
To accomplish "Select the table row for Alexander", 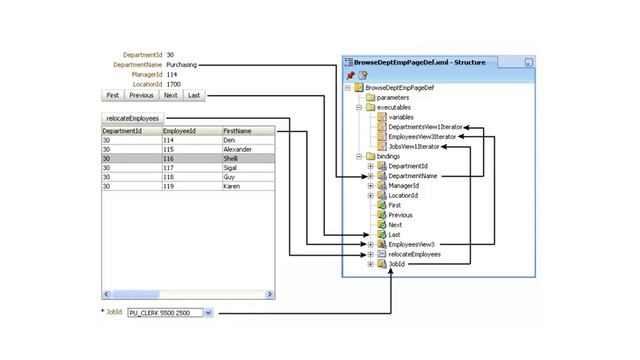I will pos(188,149).
